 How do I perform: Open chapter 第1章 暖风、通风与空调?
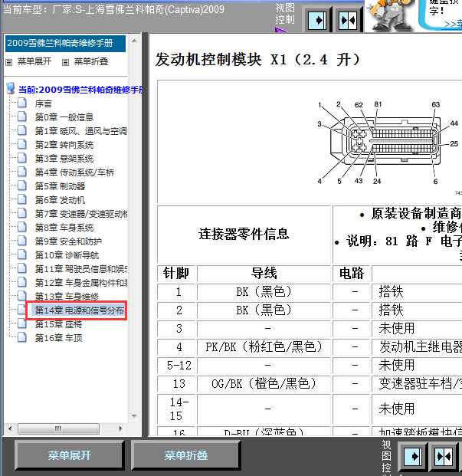pos(81,131)
